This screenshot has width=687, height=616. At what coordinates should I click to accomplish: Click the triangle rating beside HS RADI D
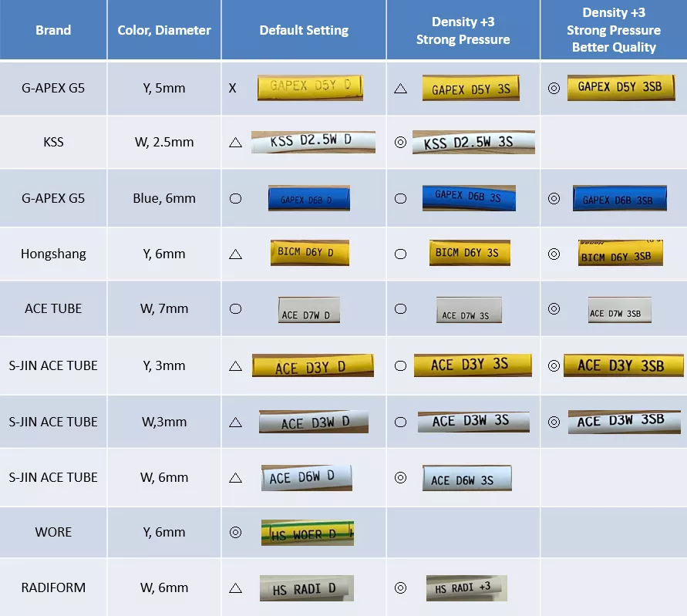236,588
